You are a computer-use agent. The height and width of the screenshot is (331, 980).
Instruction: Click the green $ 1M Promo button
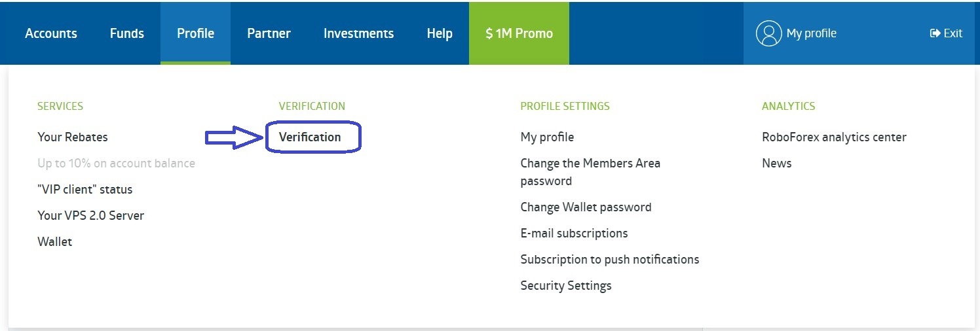[x=519, y=33]
